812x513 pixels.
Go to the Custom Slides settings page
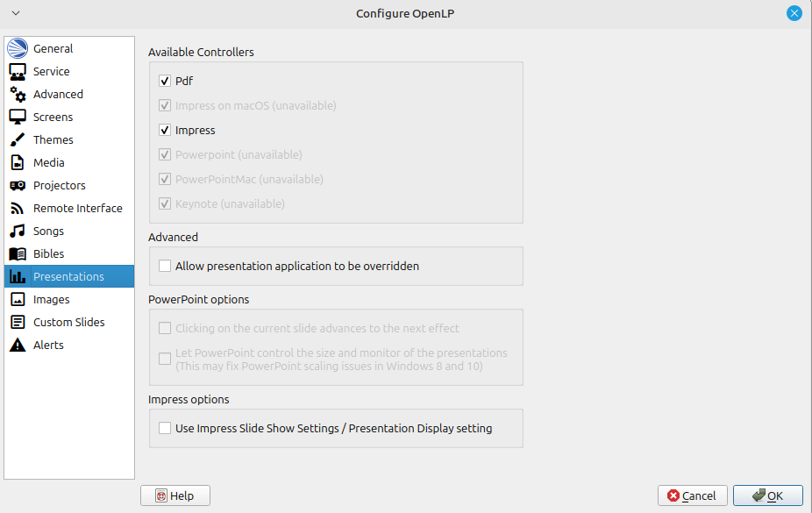(68, 323)
